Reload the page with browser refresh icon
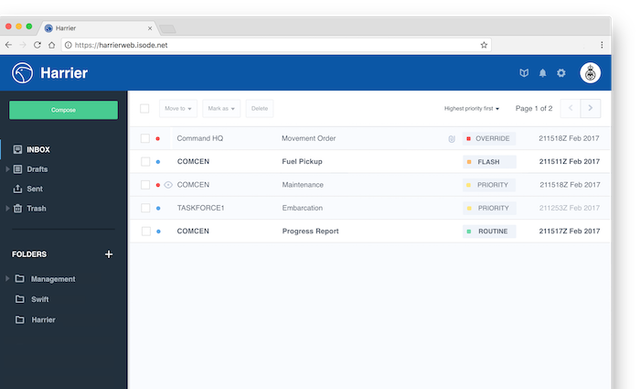This screenshot has height=389, width=640. point(37,45)
